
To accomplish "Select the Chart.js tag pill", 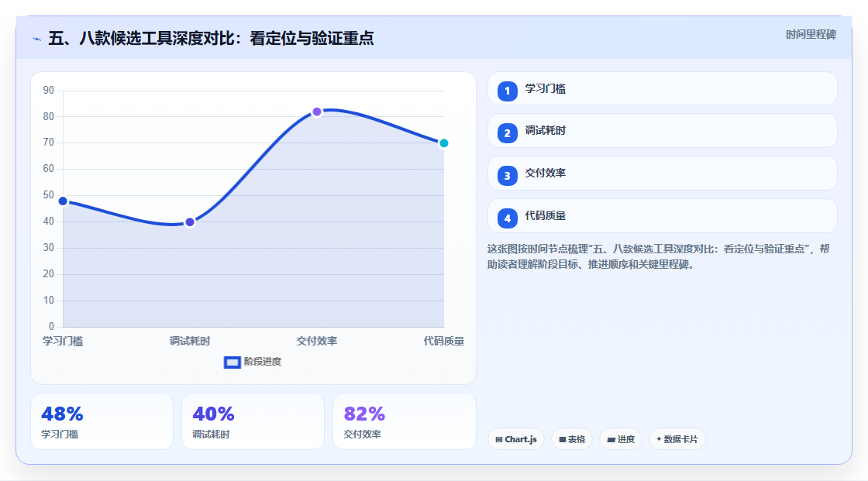I will click(x=516, y=439).
